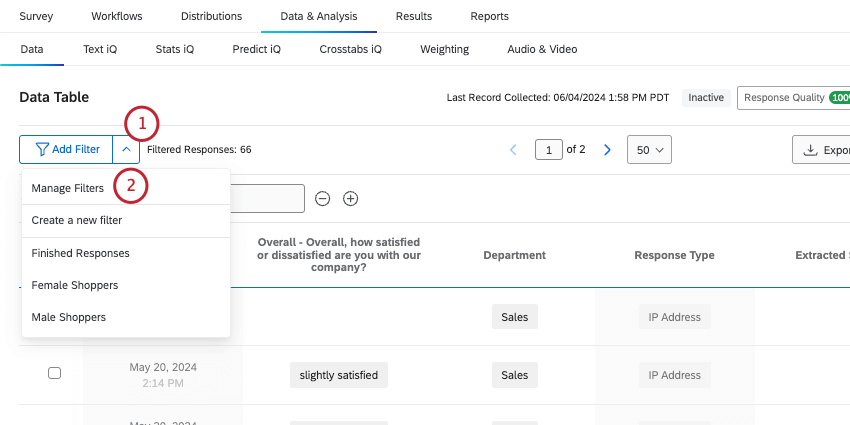Click the remove condition minus icon

click(x=323, y=198)
